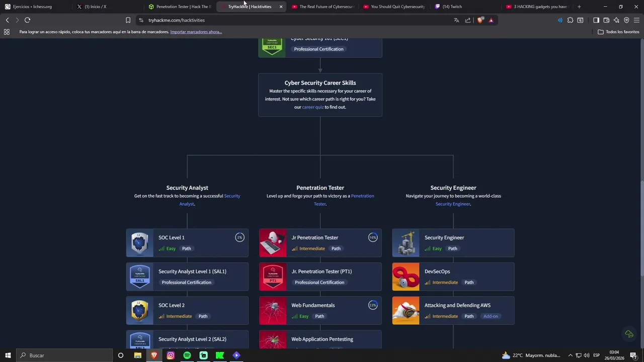Toggle the browser sidebar panel icon
Screen dimensions: 644x362
(x=596, y=20)
